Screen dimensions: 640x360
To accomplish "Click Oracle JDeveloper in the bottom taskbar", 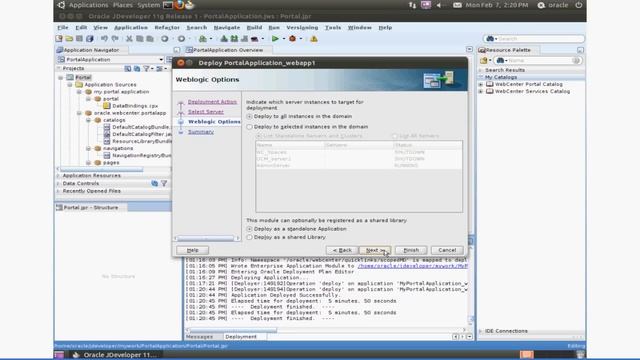I will (x=114, y=355).
